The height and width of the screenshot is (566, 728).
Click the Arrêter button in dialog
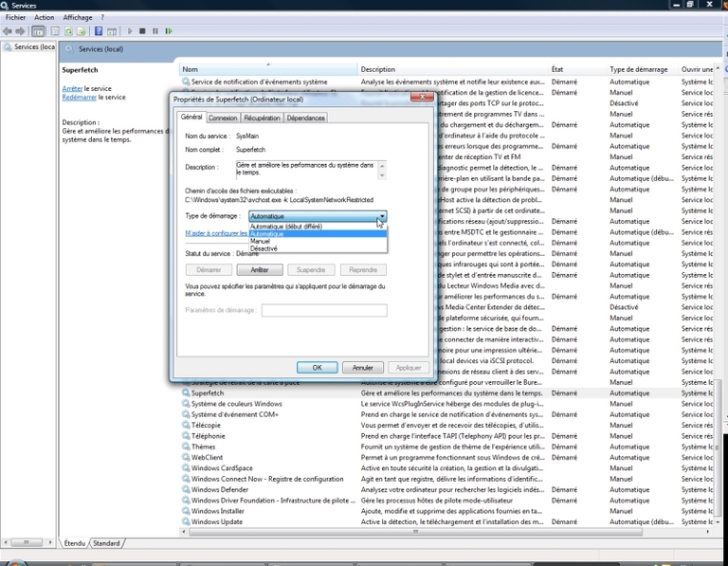click(260, 270)
